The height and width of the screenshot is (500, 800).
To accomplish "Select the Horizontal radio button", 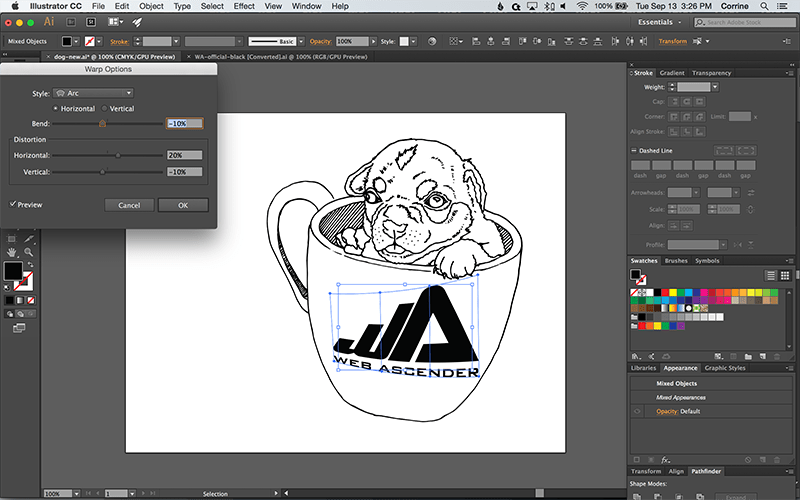I will click(56, 109).
